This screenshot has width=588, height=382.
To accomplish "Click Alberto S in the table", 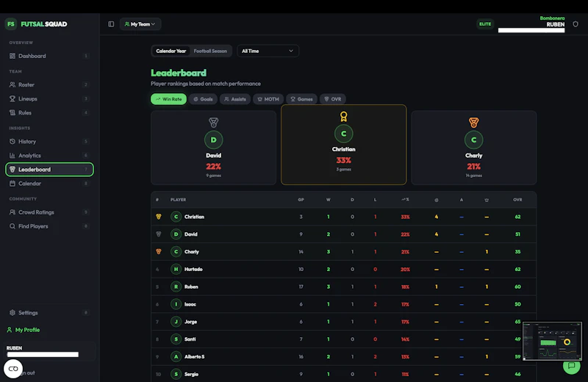I will 194,356.
